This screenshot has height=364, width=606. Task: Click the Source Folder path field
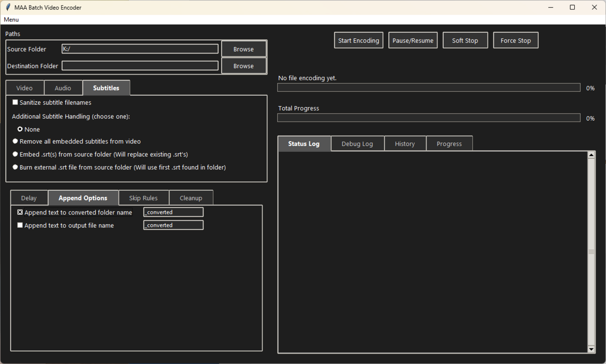(140, 49)
